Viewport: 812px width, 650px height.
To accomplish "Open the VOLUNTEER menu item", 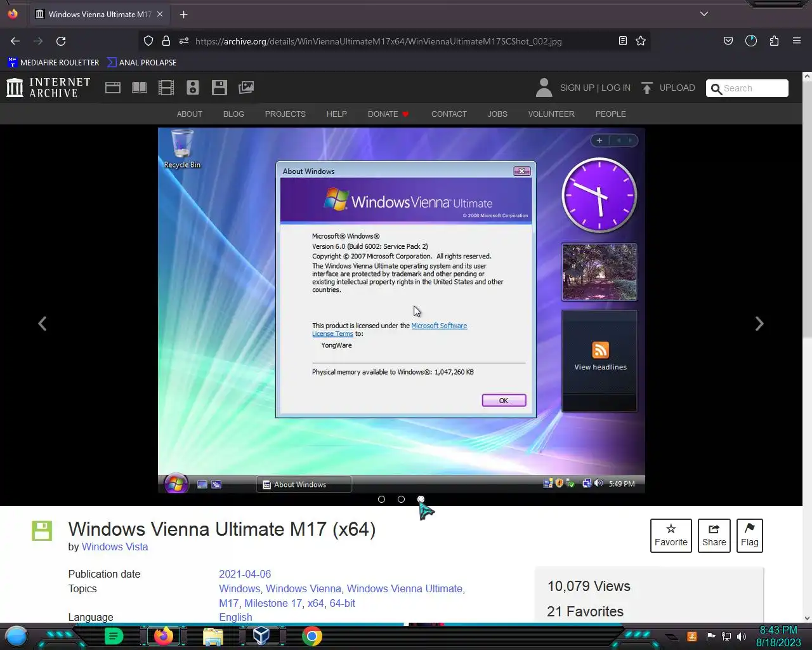I will pos(551,114).
